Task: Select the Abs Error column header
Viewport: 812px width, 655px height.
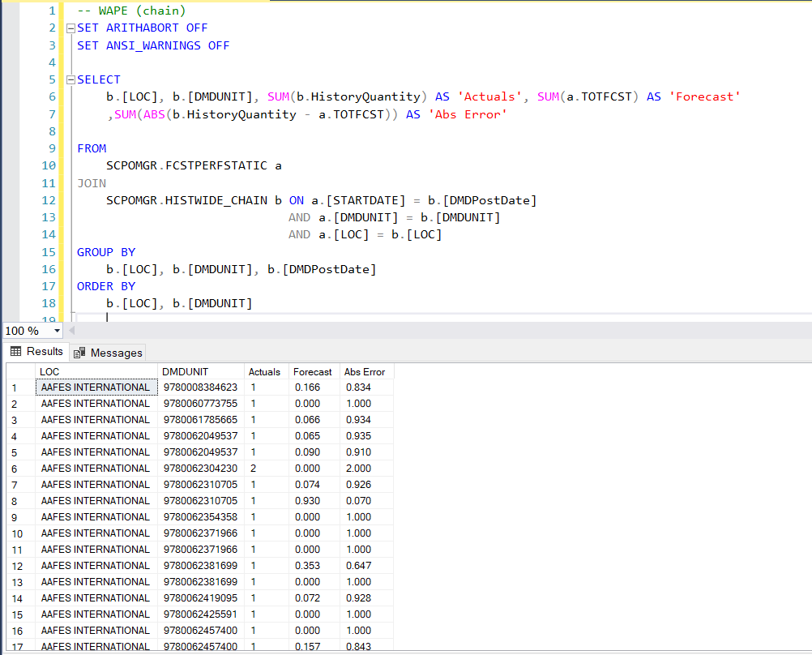Action: [366, 371]
